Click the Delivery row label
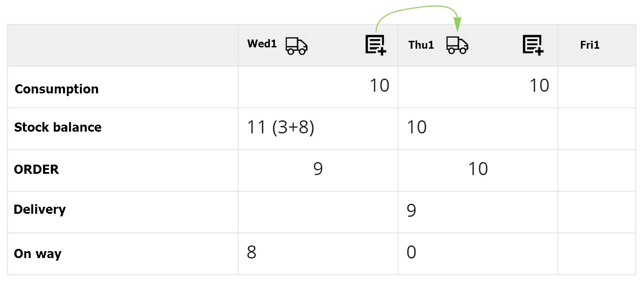This screenshot has width=644, height=285. (x=40, y=209)
